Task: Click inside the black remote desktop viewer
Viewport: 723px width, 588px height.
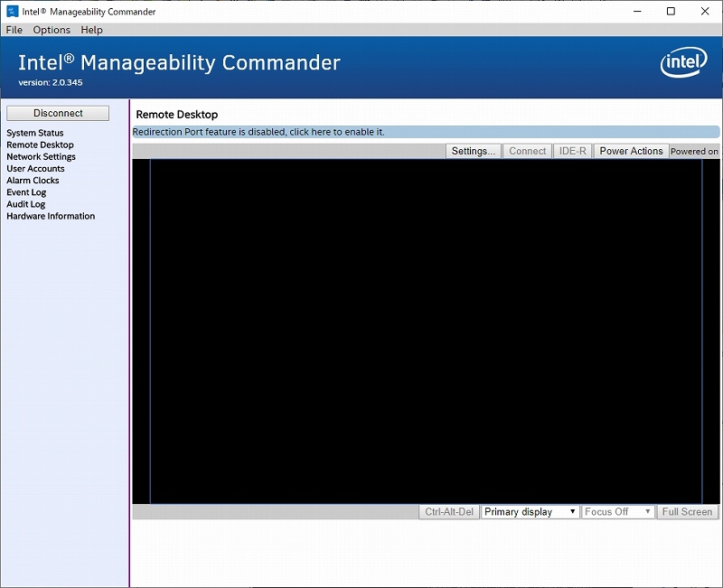Action: tap(426, 331)
